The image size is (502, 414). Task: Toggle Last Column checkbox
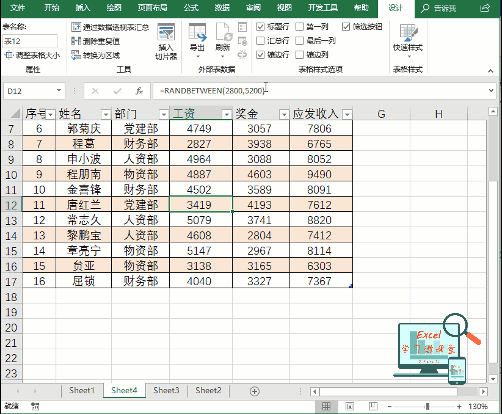tap(300, 41)
